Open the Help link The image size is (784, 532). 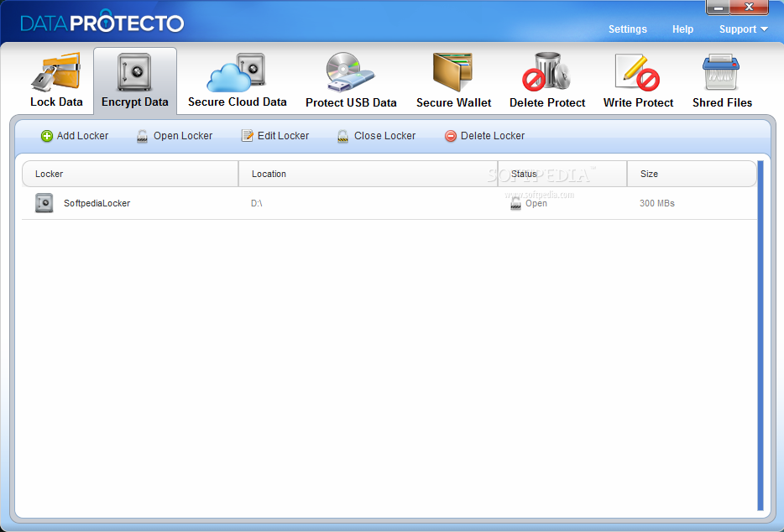[682, 29]
